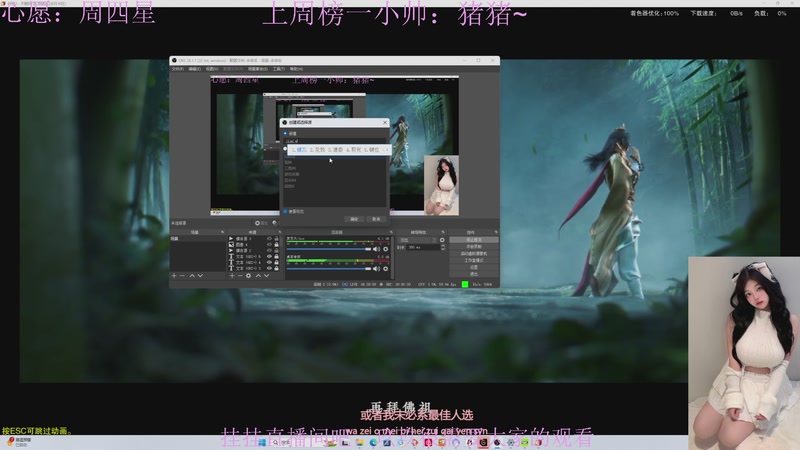800x450 pixels.
Task: Adjust the desktop audio volume slider
Action: (329, 268)
